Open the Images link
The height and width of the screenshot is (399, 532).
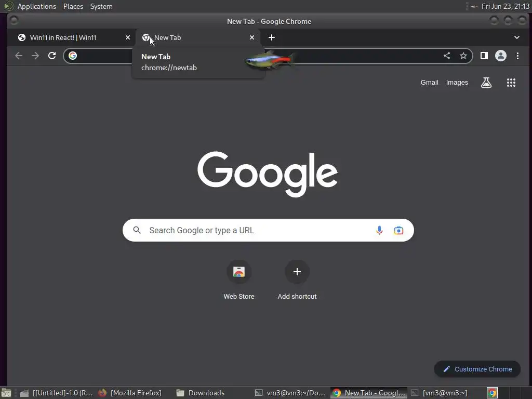tap(457, 83)
